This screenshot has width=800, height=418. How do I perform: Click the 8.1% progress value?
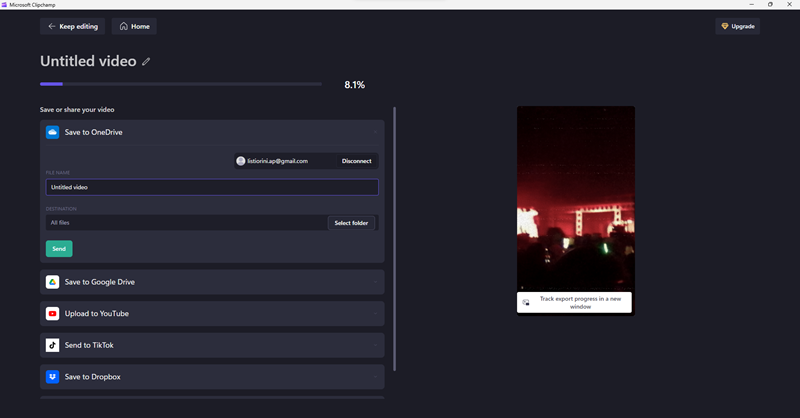pyautogui.click(x=355, y=85)
